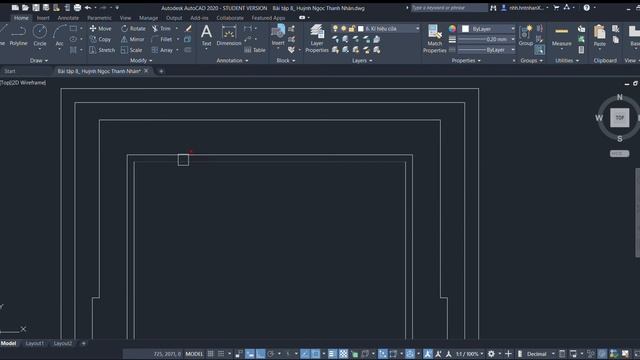The image size is (640, 360).
Task: Click the Match Properties tool
Action: (x=435, y=38)
